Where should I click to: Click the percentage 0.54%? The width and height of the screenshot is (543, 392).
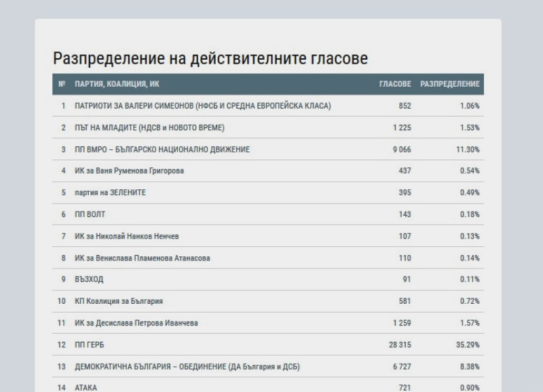click(470, 171)
